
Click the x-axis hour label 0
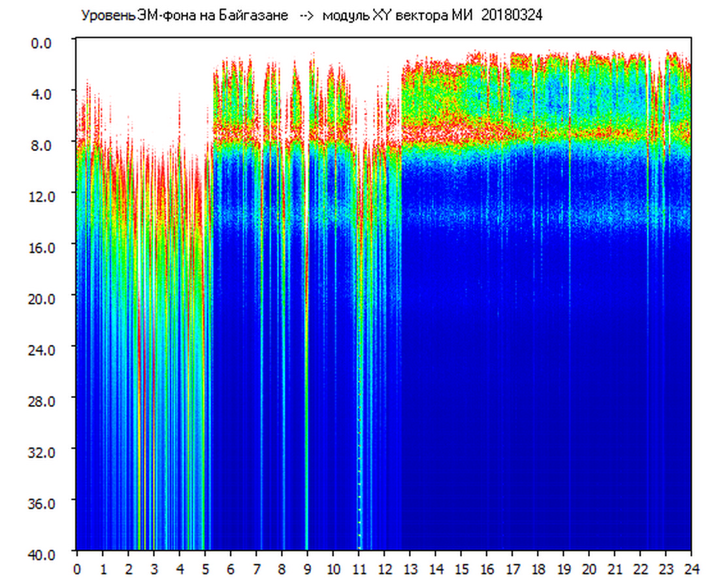coord(77,569)
